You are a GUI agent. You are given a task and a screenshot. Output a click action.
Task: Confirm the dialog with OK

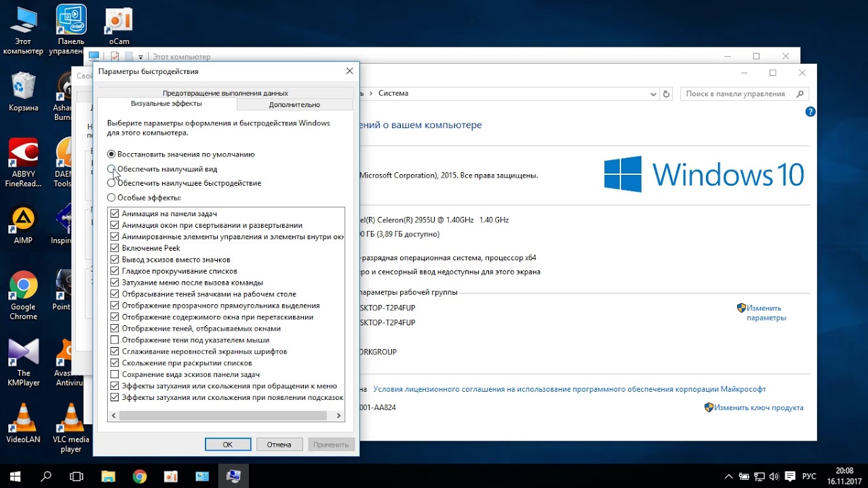point(228,445)
